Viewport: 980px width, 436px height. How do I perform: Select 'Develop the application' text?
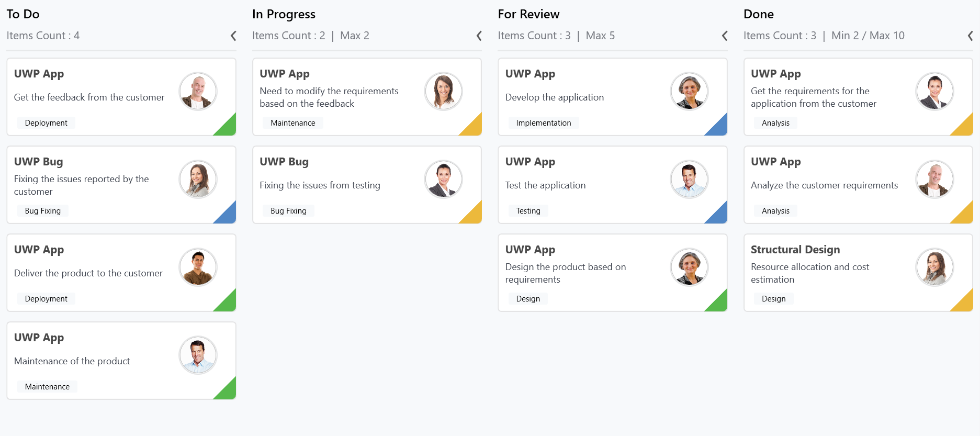555,97
